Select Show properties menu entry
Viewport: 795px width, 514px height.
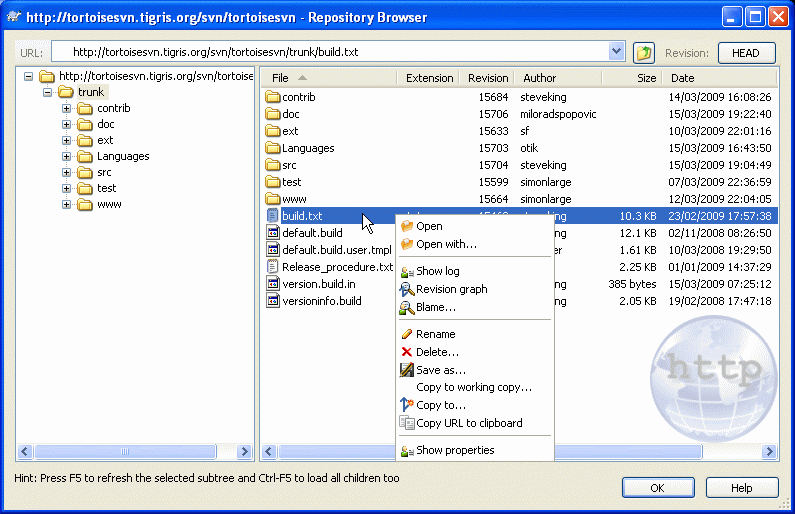[475, 450]
